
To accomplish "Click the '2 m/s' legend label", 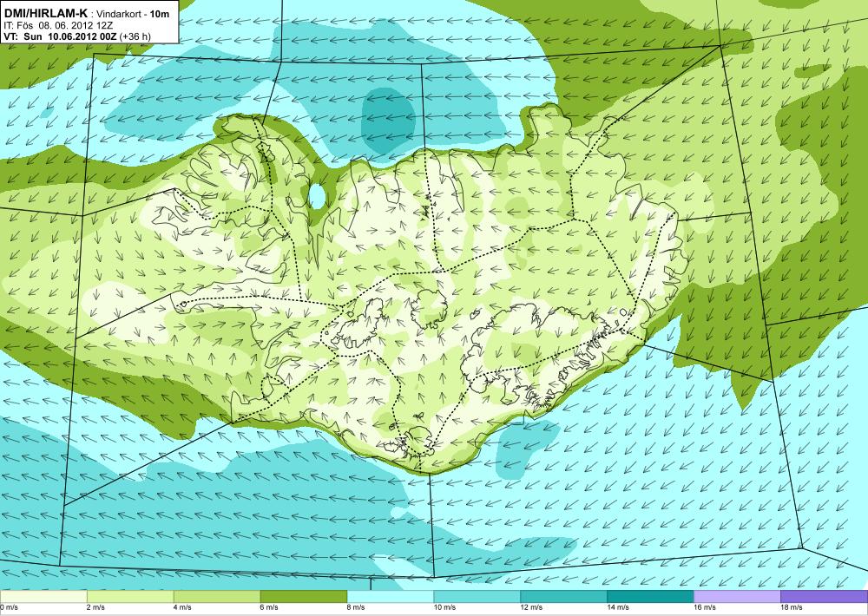I will 97,607.
